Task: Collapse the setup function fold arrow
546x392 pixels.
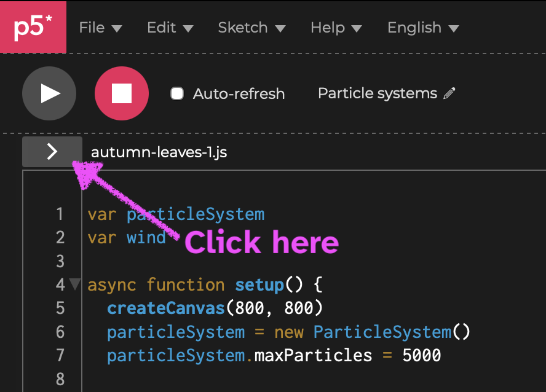Action: pos(74,284)
